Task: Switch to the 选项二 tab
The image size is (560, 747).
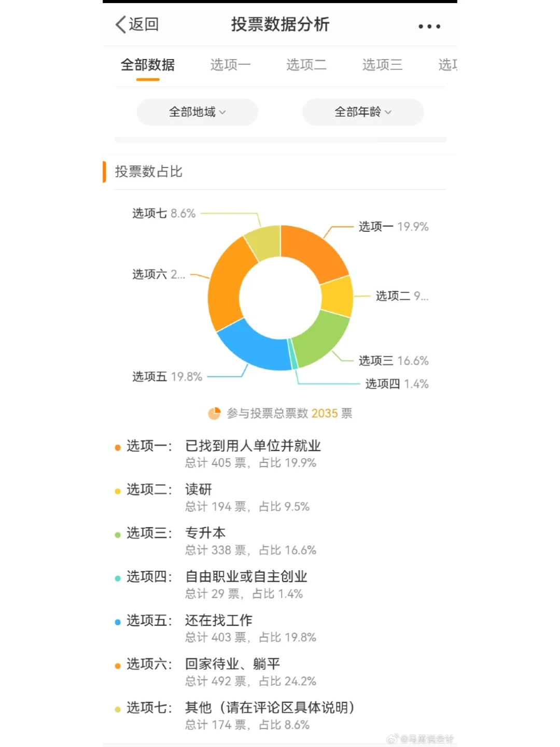Action: pyautogui.click(x=306, y=65)
